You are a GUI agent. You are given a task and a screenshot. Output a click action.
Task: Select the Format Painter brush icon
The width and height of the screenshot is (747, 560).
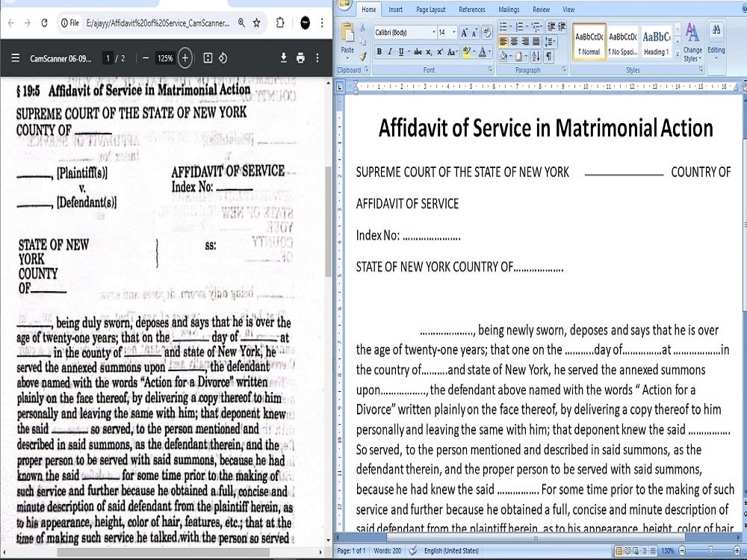(362, 56)
